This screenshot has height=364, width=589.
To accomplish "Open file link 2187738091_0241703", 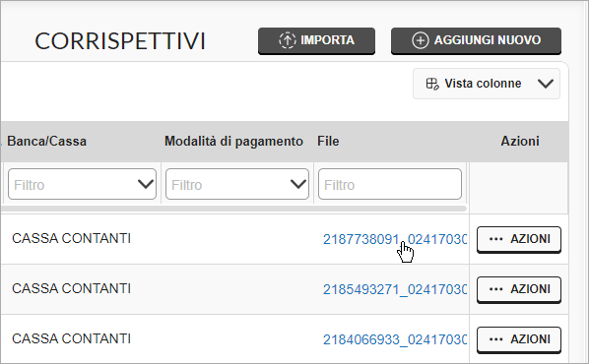I will (394, 239).
